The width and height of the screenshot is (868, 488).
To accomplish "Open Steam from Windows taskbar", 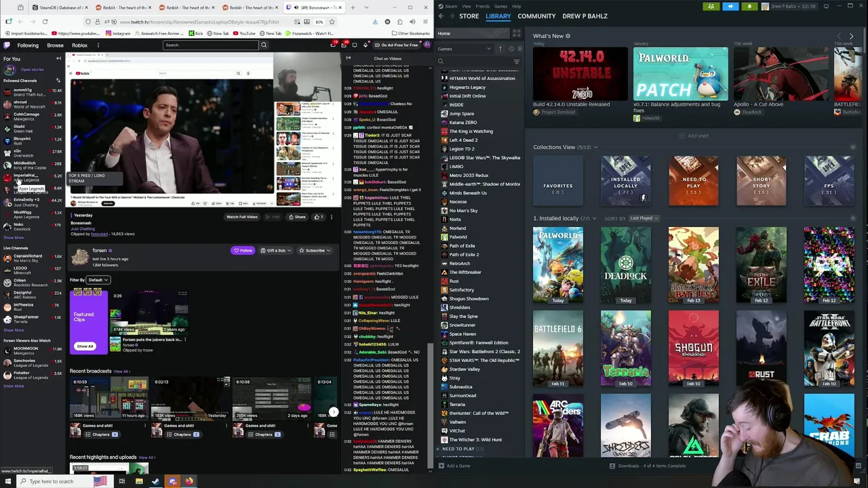I will pyautogui.click(x=155, y=481).
